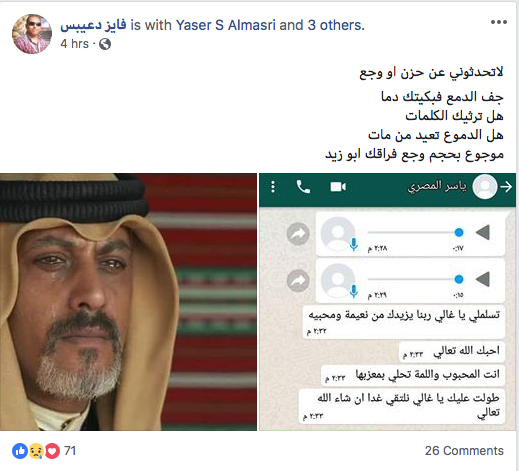Open the WhatsApp vertical dots menu
This screenshot has width=519, height=471.
273,187
